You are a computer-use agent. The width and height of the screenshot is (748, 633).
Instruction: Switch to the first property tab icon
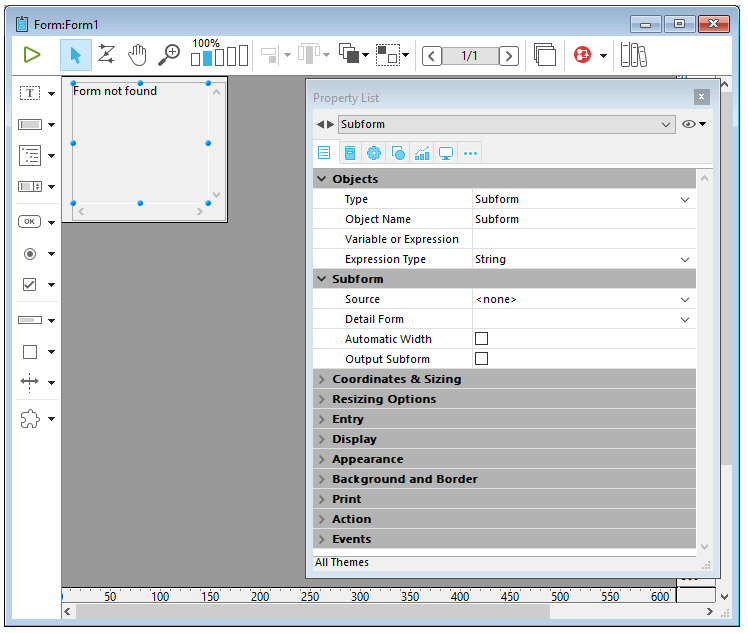pyautogui.click(x=324, y=153)
